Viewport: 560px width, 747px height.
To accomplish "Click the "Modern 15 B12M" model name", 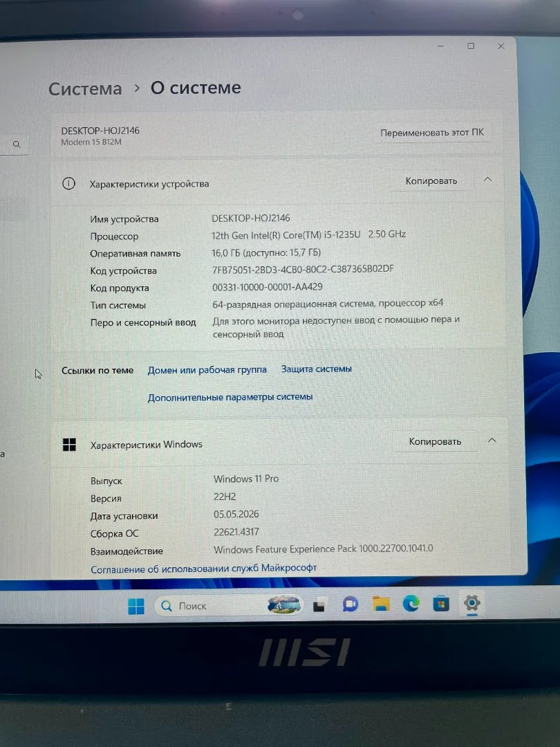I will [91, 142].
